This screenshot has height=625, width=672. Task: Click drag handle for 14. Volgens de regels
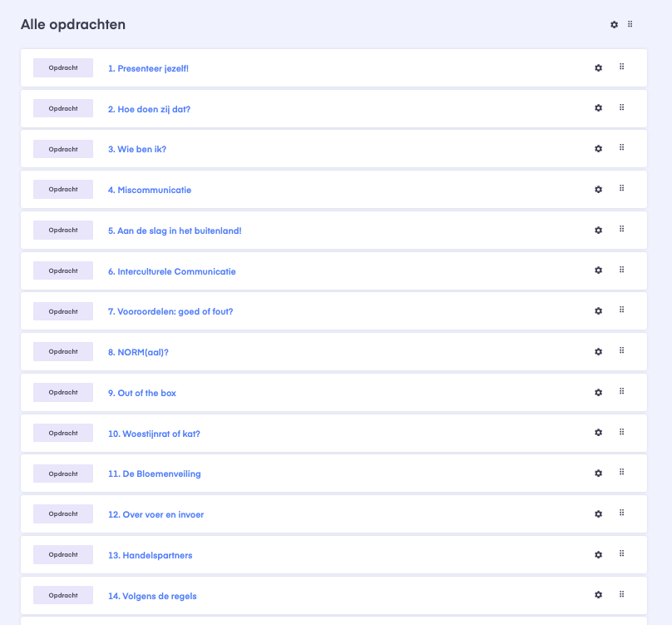click(621, 594)
